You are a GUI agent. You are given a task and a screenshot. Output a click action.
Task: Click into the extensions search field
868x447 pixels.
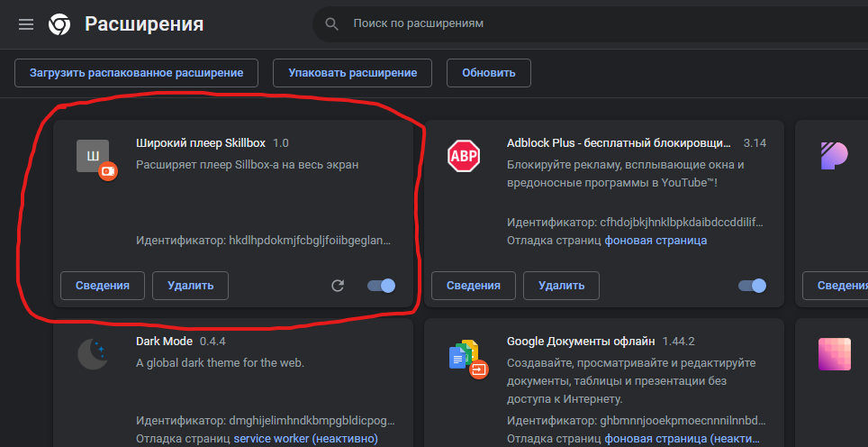tap(590, 23)
